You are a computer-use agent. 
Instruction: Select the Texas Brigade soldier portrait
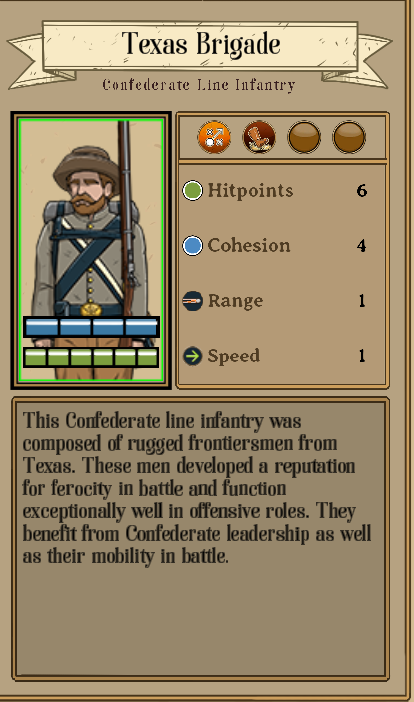[91, 250]
